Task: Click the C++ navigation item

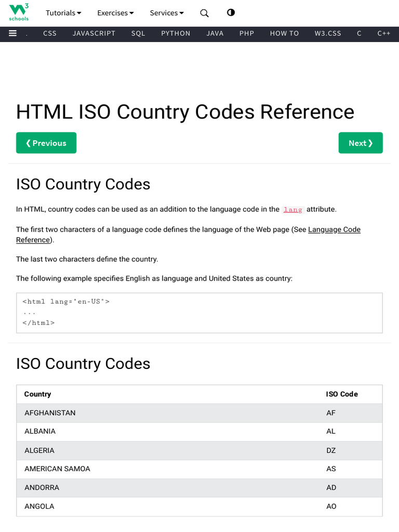Action: tap(384, 33)
